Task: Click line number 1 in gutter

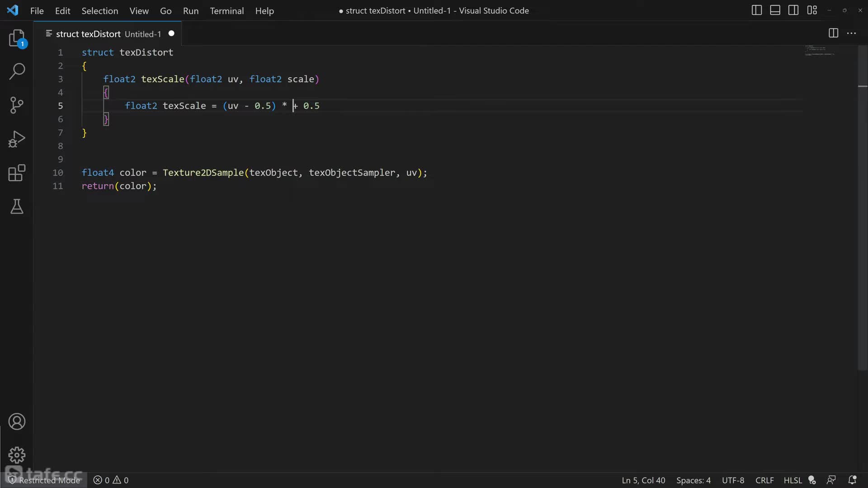Action: [x=60, y=52]
